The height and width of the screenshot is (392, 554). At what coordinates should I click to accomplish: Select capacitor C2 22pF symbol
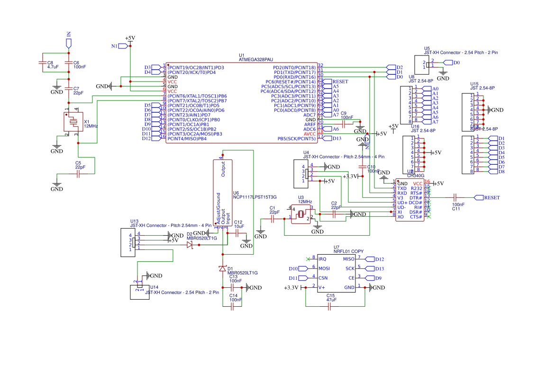334,214
